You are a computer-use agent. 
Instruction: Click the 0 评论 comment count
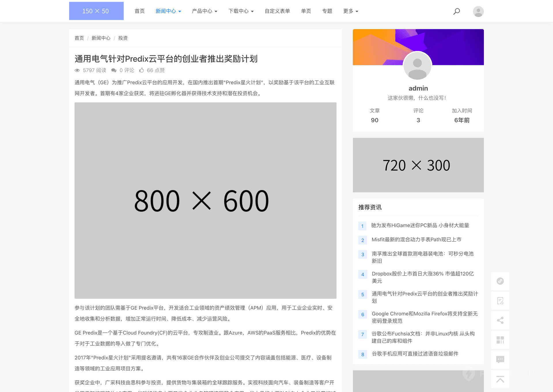click(123, 70)
